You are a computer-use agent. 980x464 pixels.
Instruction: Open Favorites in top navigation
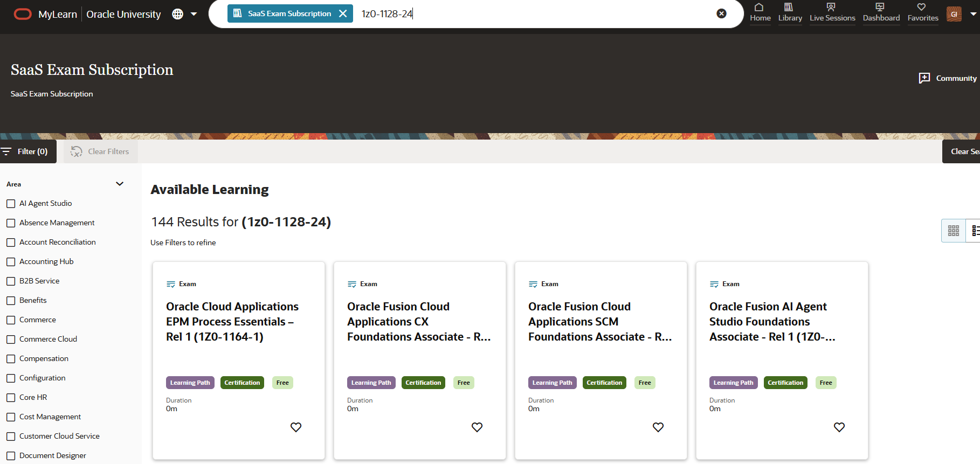923,13
